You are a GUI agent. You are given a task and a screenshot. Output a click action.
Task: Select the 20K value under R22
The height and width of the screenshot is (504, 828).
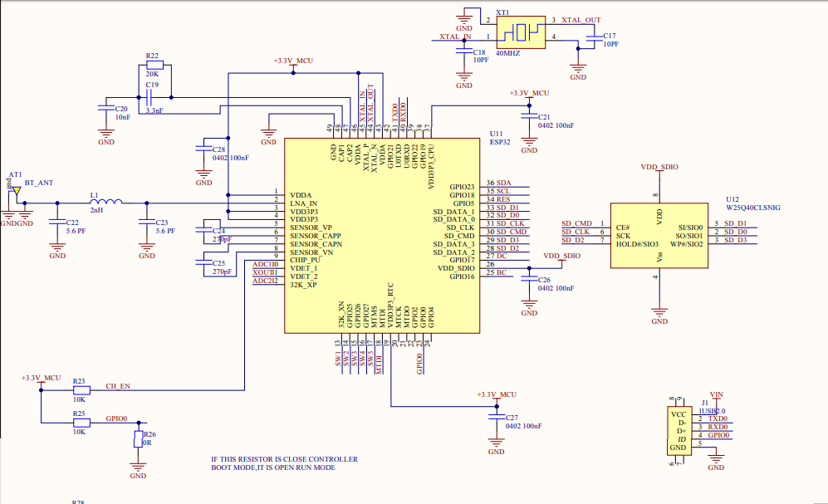tap(152, 75)
